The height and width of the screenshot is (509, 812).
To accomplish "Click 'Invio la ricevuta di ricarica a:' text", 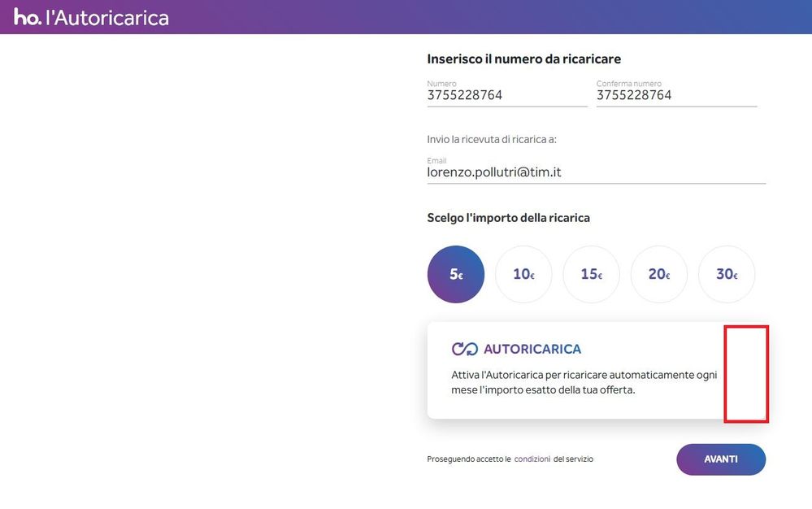I will pyautogui.click(x=492, y=139).
